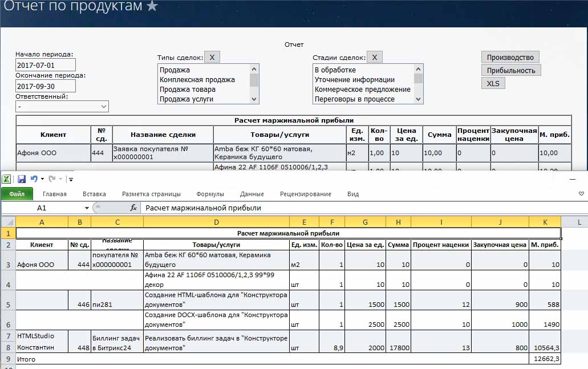The height and width of the screenshot is (369, 588).
Task: Click the Прибыльность button
Action: (510, 70)
